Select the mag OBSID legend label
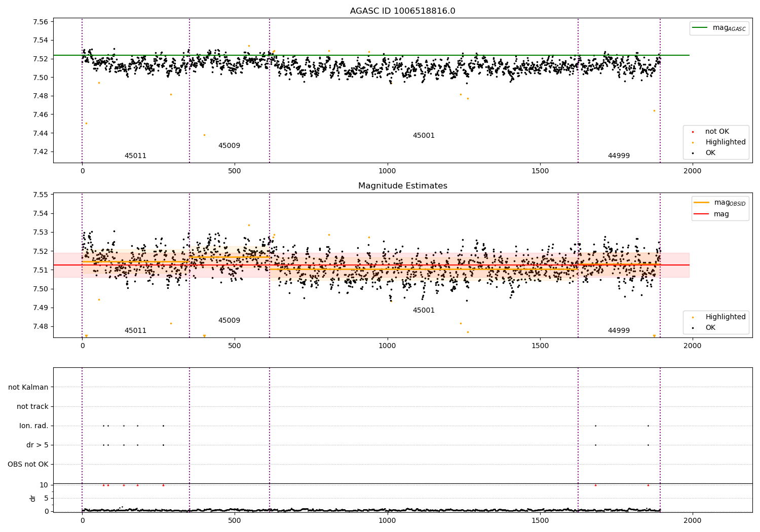The image size is (760, 532). [x=730, y=203]
